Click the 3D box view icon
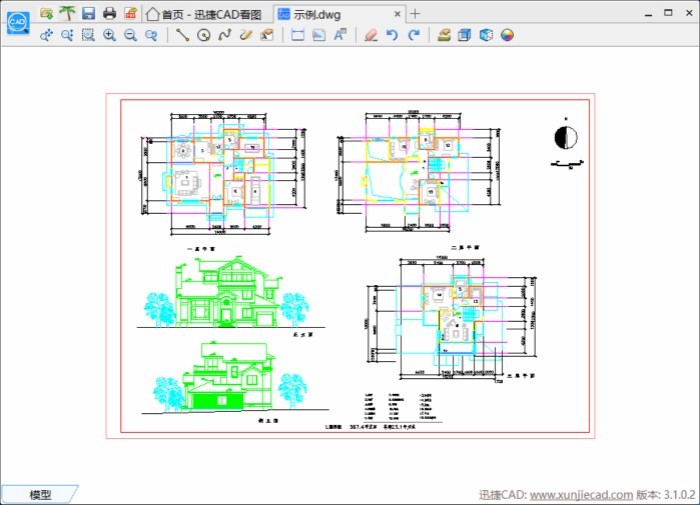The width and height of the screenshot is (700, 505). 464,35
